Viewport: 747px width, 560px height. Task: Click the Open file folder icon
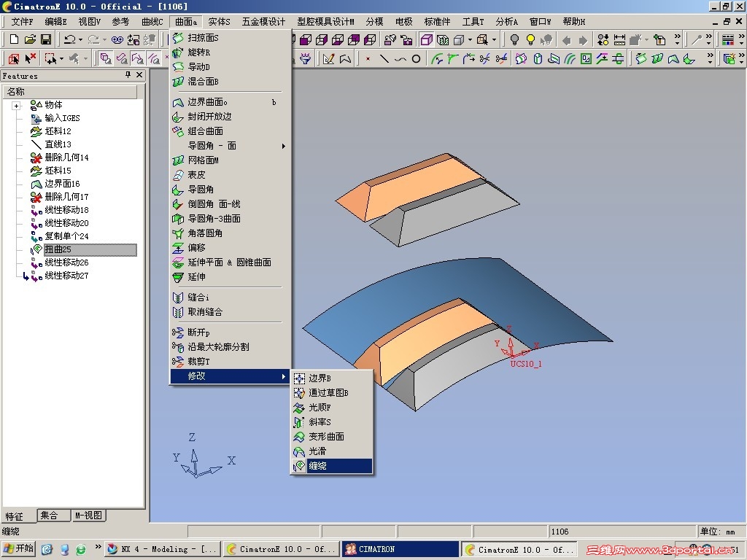pyautogui.click(x=29, y=39)
